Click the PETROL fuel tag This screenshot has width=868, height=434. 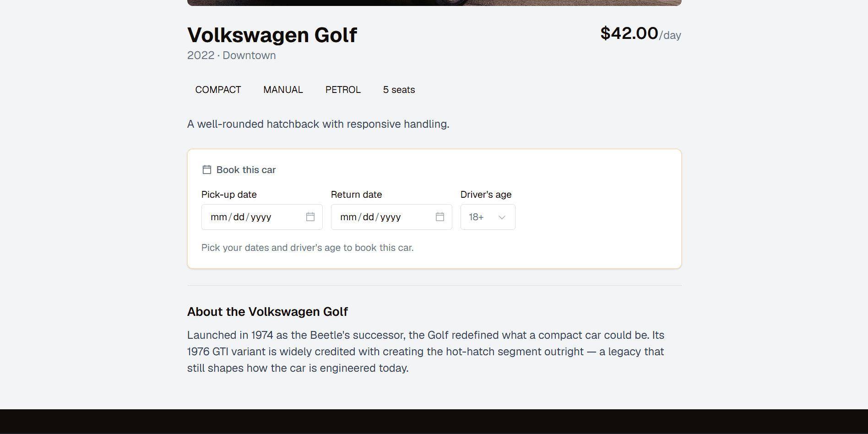coord(343,90)
